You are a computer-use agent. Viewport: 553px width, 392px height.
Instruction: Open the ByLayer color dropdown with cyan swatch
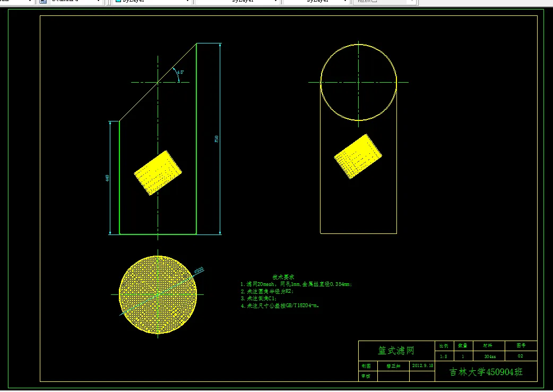152,2
